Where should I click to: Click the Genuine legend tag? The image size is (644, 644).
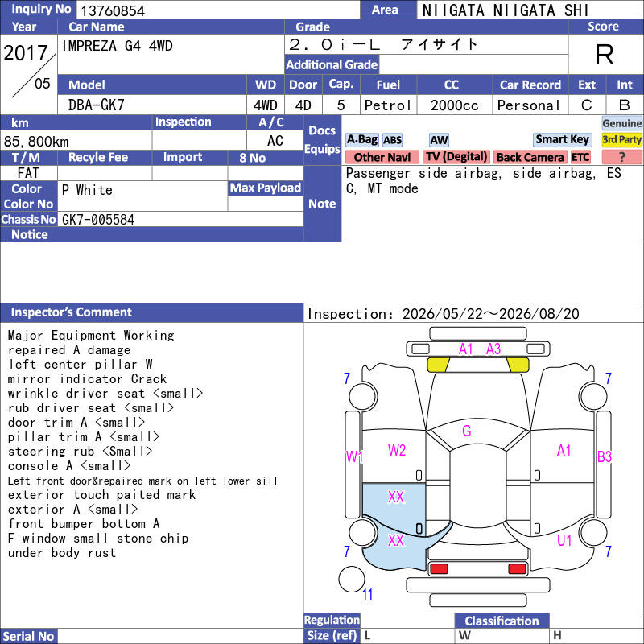[621, 123]
